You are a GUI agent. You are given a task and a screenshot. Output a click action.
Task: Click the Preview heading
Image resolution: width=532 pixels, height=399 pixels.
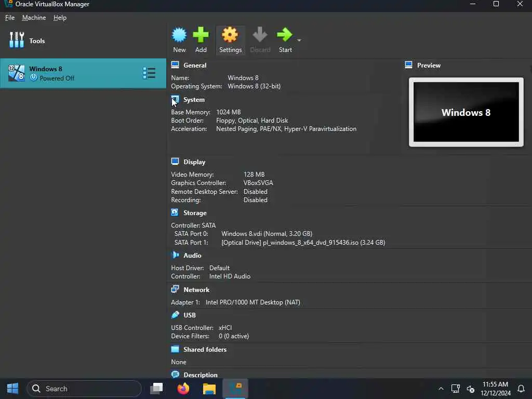point(429,65)
